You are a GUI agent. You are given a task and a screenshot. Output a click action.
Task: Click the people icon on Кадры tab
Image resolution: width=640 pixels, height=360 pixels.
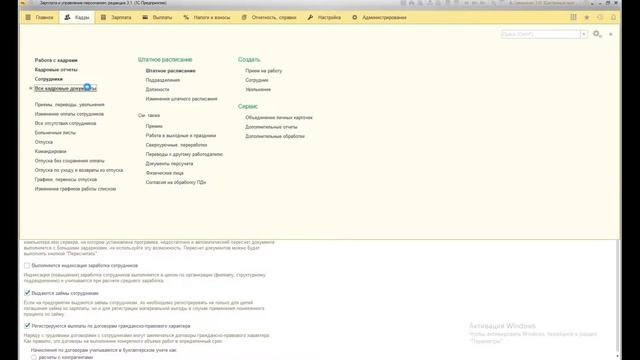pyautogui.click(x=67, y=18)
